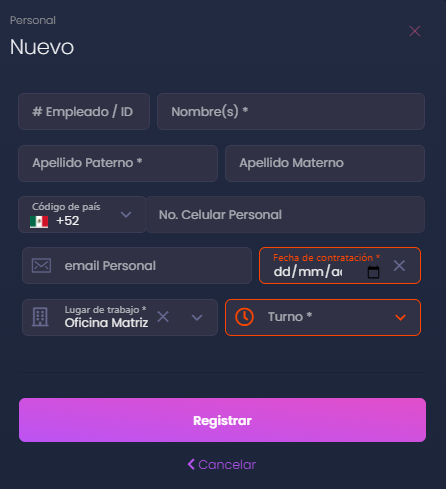Image resolution: width=446 pixels, height=489 pixels.
Task: Focus the # Empleado / ID field
Action: coord(84,112)
